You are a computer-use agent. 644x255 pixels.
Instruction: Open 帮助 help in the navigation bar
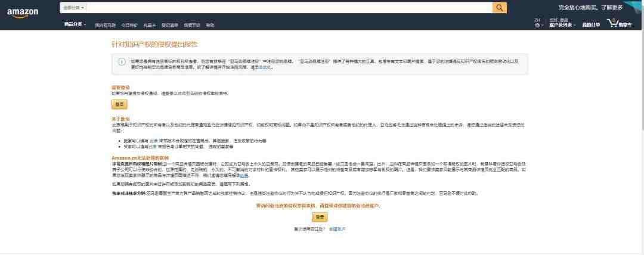click(210, 25)
